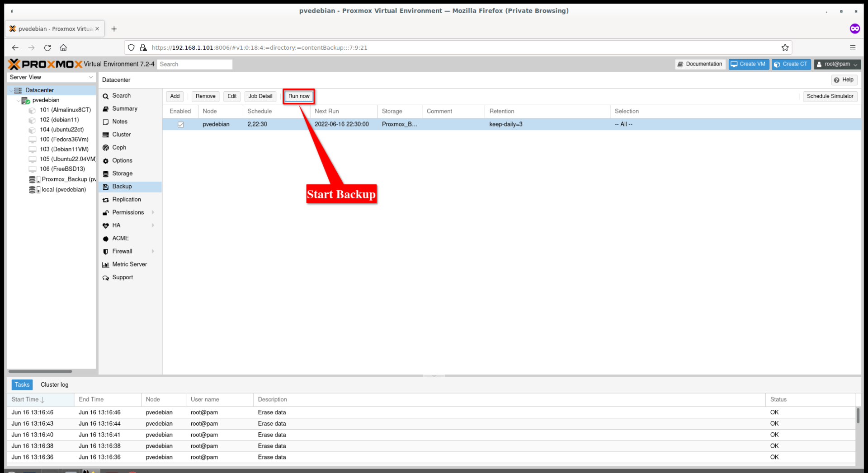Collapse the Datacenter tree node

tap(11, 90)
